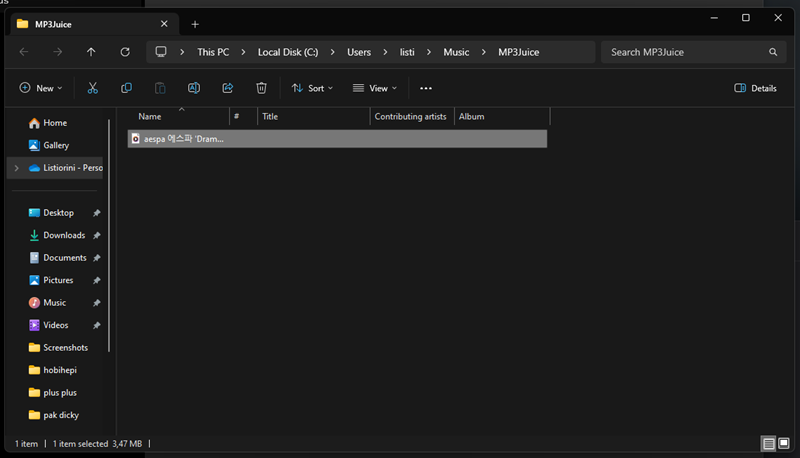The image size is (800, 458).
Task: Open Downloads quick access folder
Action: point(58,235)
